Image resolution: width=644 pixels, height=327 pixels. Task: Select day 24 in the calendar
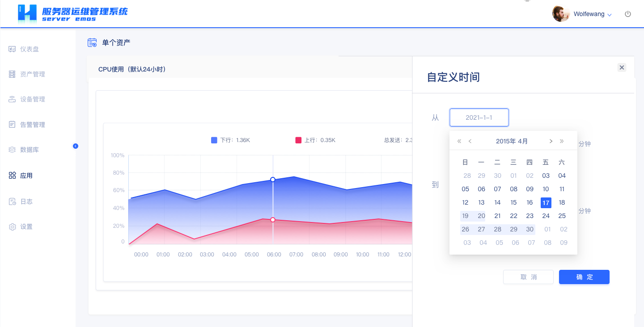pyautogui.click(x=546, y=216)
